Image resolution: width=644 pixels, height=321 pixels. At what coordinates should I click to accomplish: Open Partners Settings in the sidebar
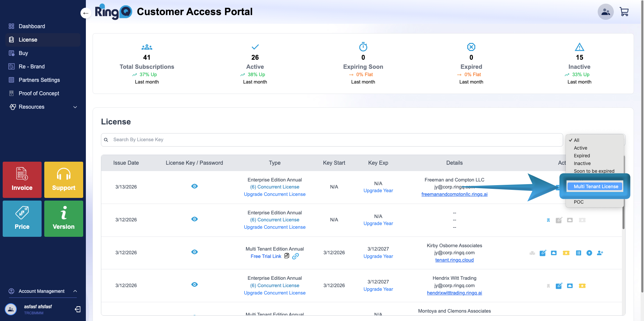click(x=39, y=80)
